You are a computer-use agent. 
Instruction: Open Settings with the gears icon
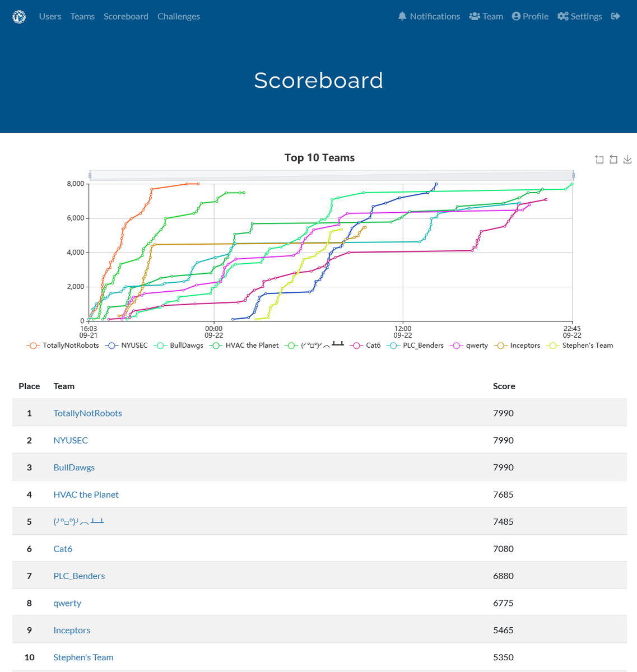[580, 16]
